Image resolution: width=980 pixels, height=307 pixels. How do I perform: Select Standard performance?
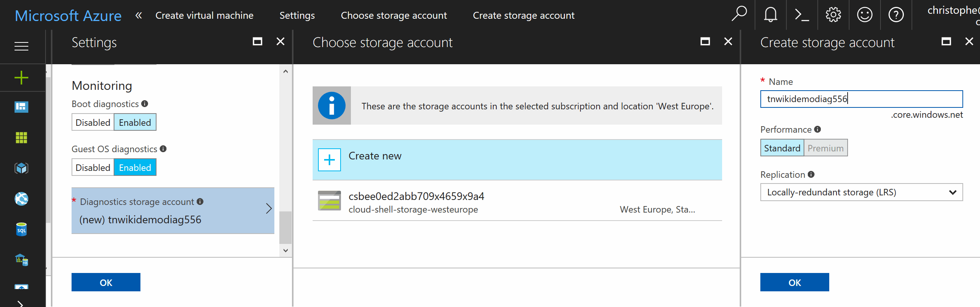[782, 148]
